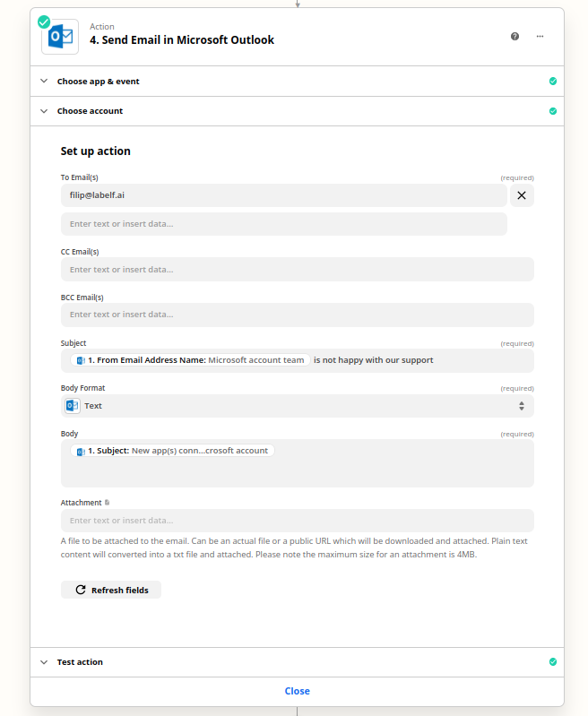This screenshot has width=588, height=716.
Task: Expand the Choose account section
Action: point(44,111)
